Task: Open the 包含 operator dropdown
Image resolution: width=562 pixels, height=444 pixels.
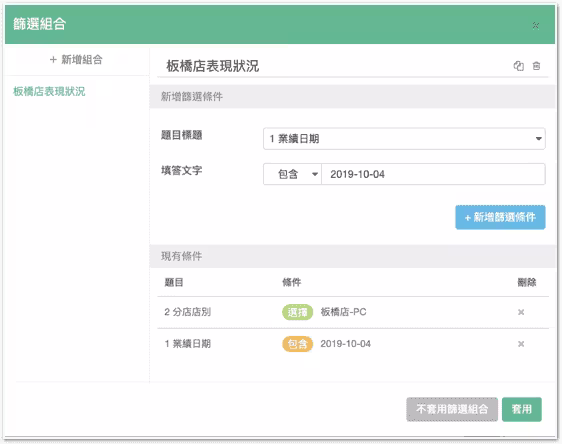Action: click(x=292, y=174)
